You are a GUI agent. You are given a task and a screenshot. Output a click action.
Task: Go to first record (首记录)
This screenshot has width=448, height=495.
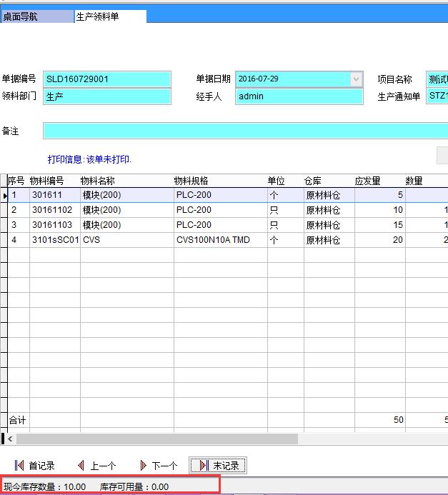34,466
